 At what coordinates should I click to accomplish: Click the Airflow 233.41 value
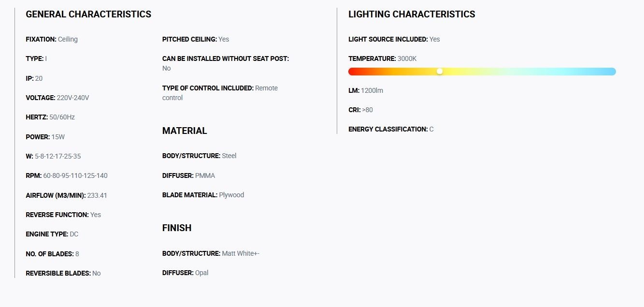coord(97,195)
